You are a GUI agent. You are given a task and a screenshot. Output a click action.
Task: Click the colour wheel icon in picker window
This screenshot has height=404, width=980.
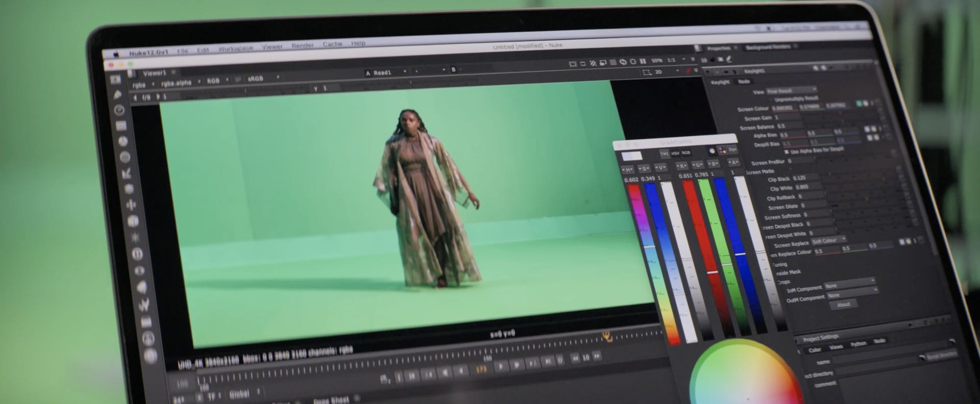coord(712,151)
